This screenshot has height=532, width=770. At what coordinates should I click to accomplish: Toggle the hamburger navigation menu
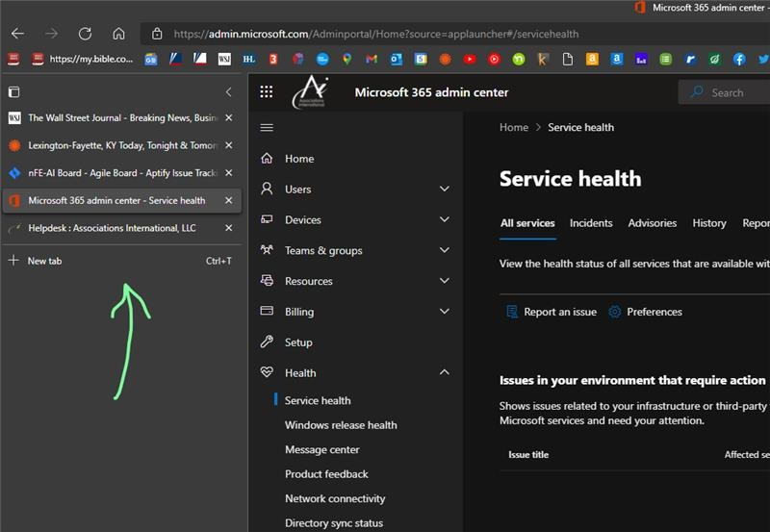pos(267,128)
